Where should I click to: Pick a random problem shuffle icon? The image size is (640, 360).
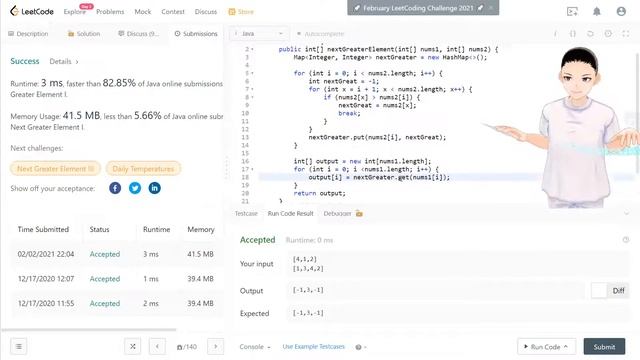[133, 347]
